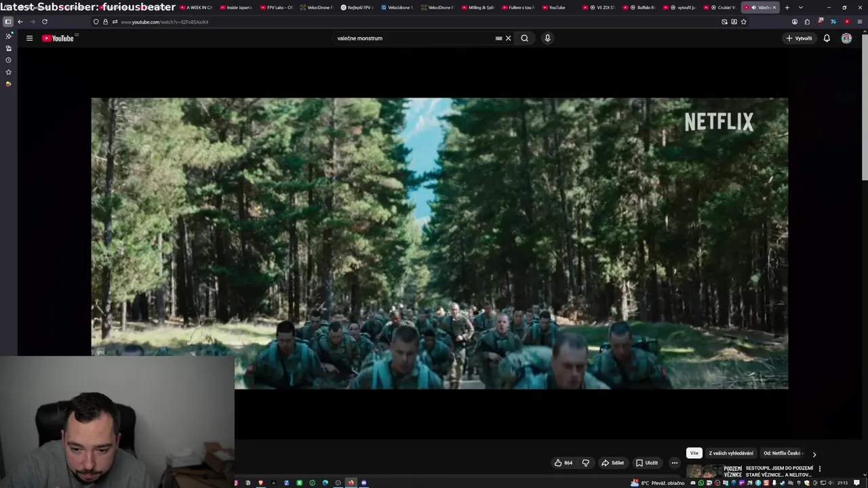Switch to the Fullere s tou tab
Image resolution: width=868 pixels, height=488 pixels.
coord(517,7)
